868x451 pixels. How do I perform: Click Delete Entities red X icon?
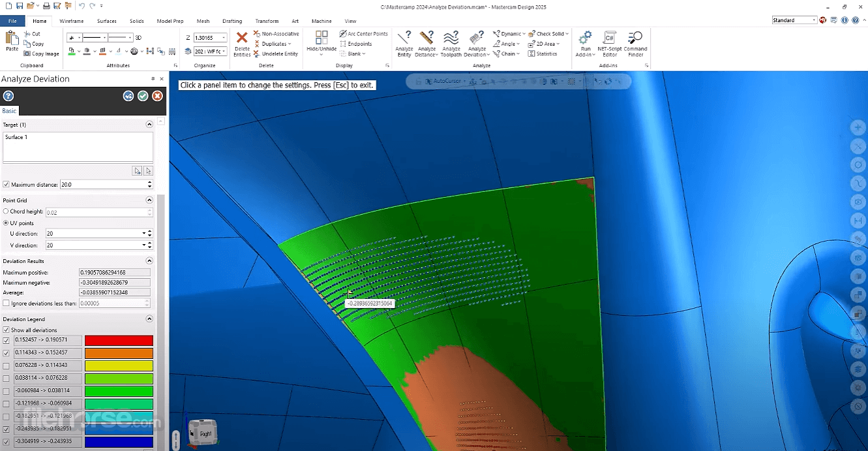242,38
